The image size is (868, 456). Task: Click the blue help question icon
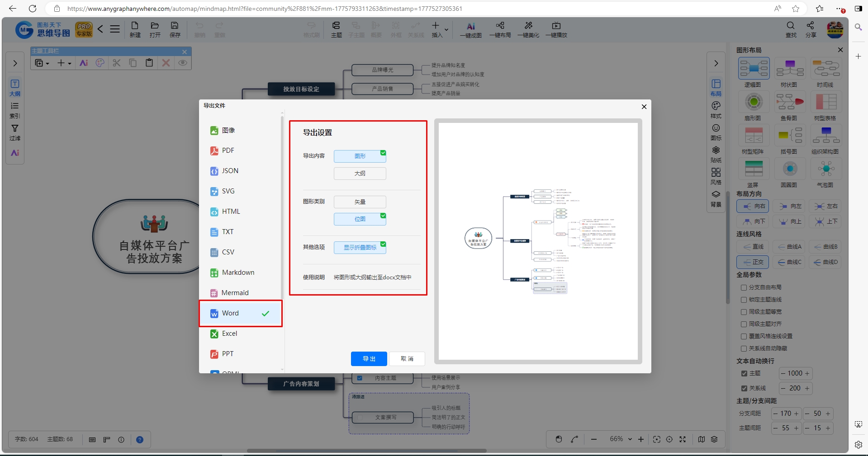(140, 440)
